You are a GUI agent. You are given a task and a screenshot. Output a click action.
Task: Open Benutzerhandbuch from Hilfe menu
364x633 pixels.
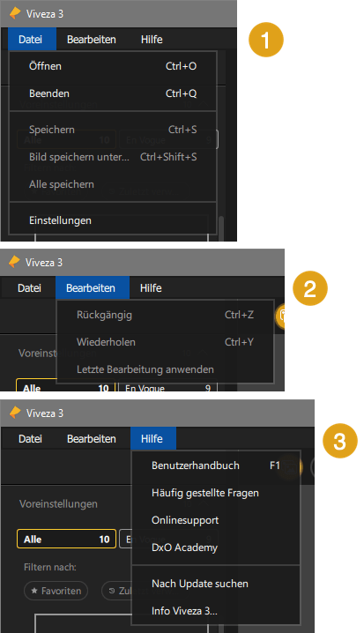[x=216, y=465]
